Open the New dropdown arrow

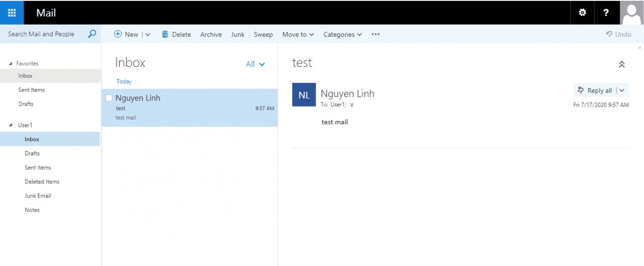(147, 35)
